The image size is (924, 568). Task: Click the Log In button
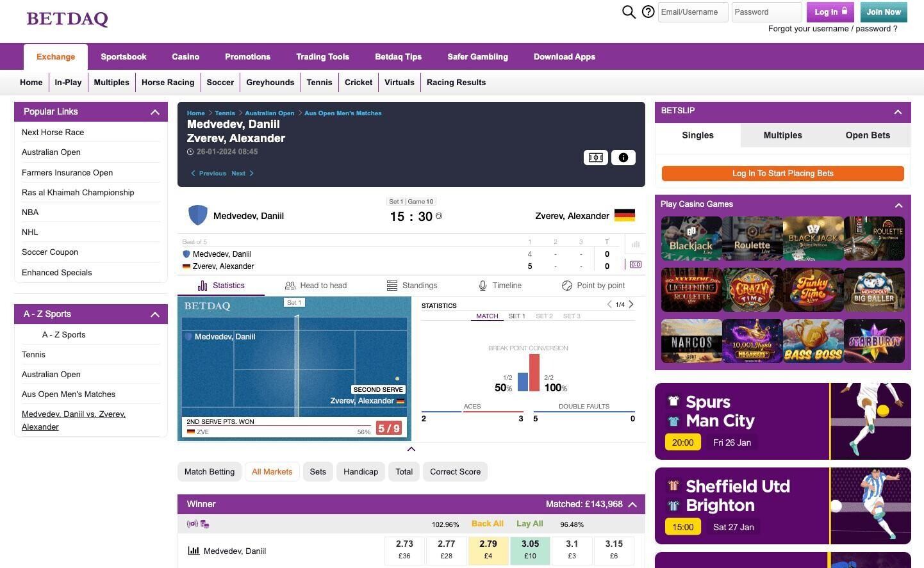point(830,12)
